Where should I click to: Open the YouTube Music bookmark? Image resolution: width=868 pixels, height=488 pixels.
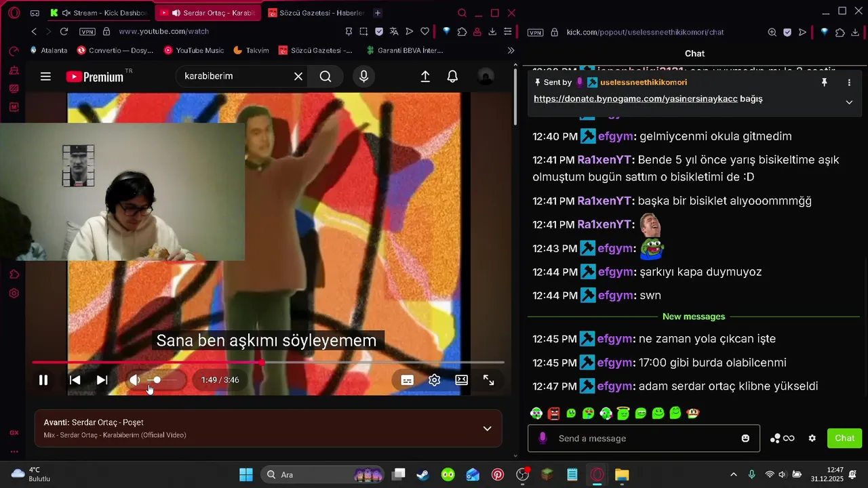coord(194,50)
